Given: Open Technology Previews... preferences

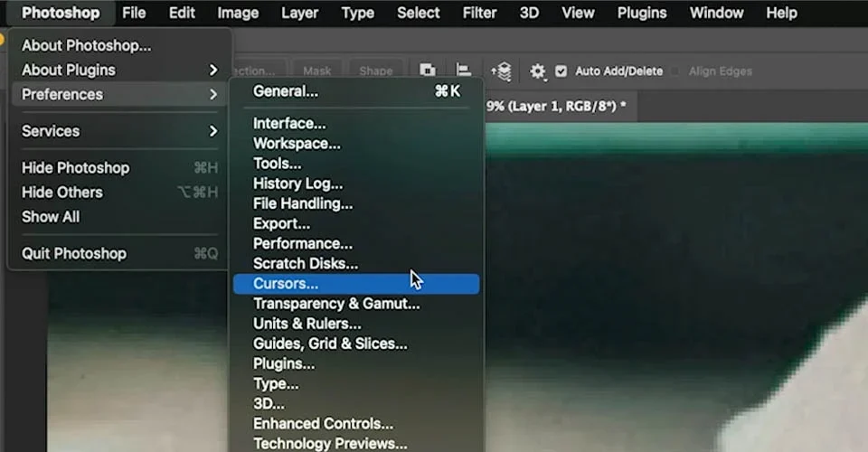Looking at the screenshot, I should 356,444.
